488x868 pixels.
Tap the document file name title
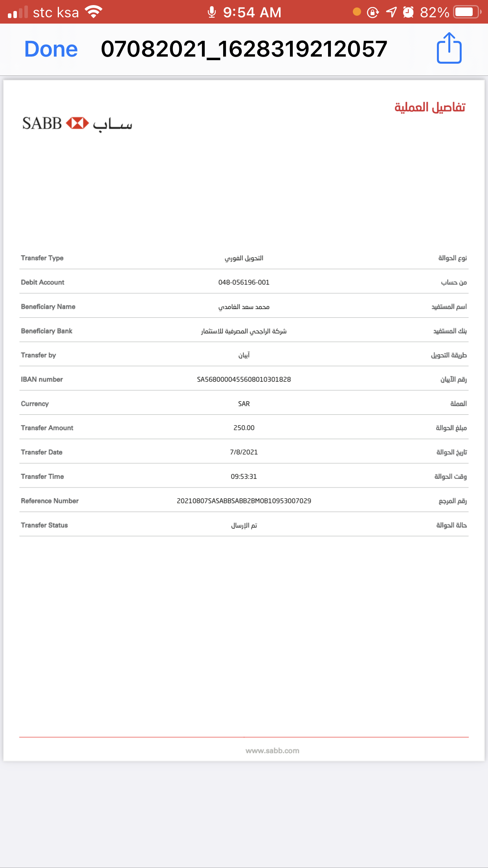pyautogui.click(x=244, y=49)
